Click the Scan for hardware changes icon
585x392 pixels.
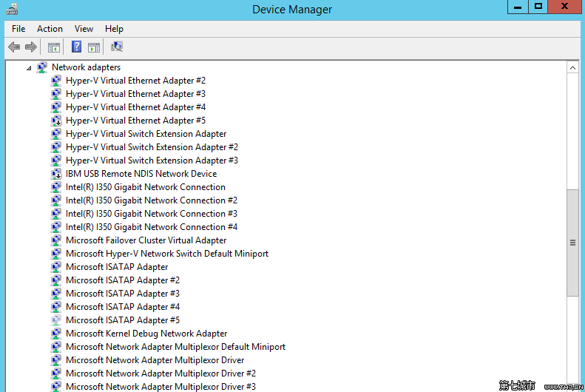(117, 47)
